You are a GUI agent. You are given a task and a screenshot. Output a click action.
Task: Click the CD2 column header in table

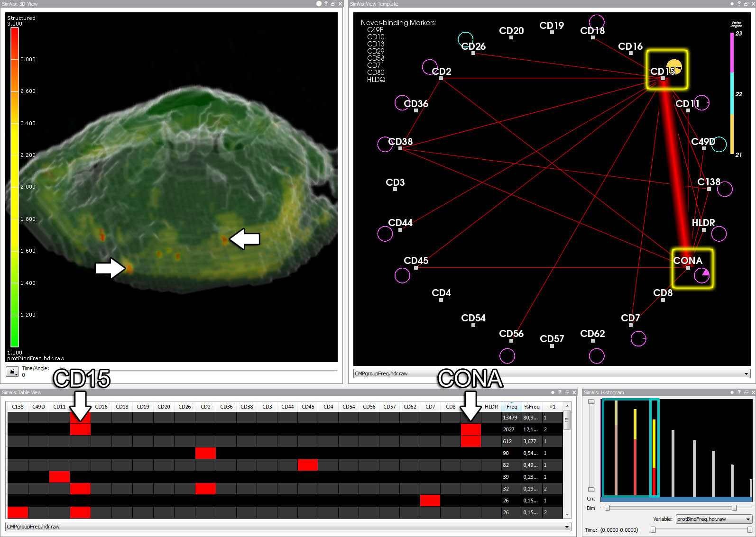click(x=205, y=407)
